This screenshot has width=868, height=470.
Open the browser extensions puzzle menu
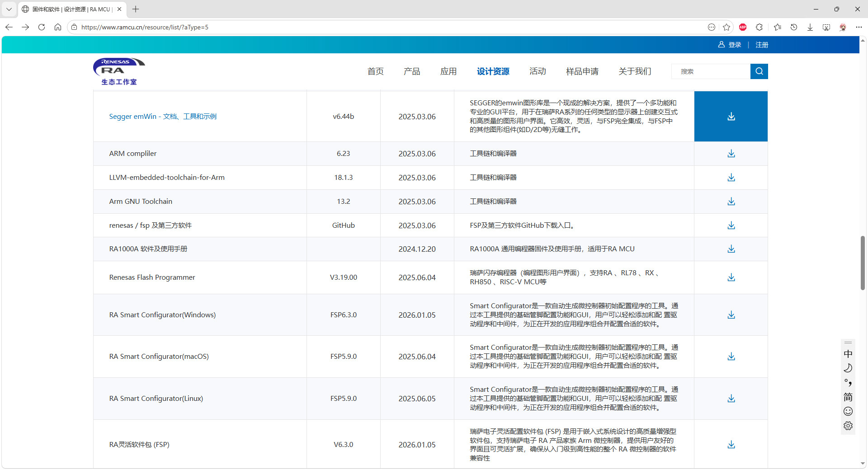[x=759, y=27]
